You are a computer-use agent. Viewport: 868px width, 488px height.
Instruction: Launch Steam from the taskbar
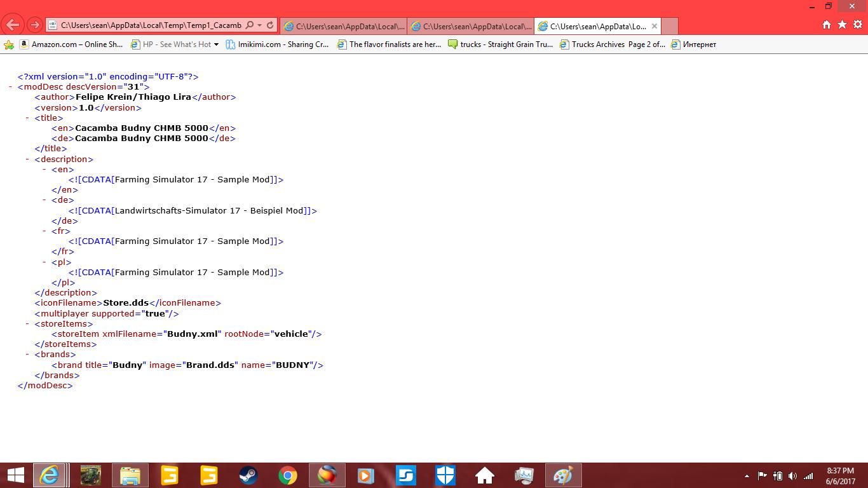point(248,475)
